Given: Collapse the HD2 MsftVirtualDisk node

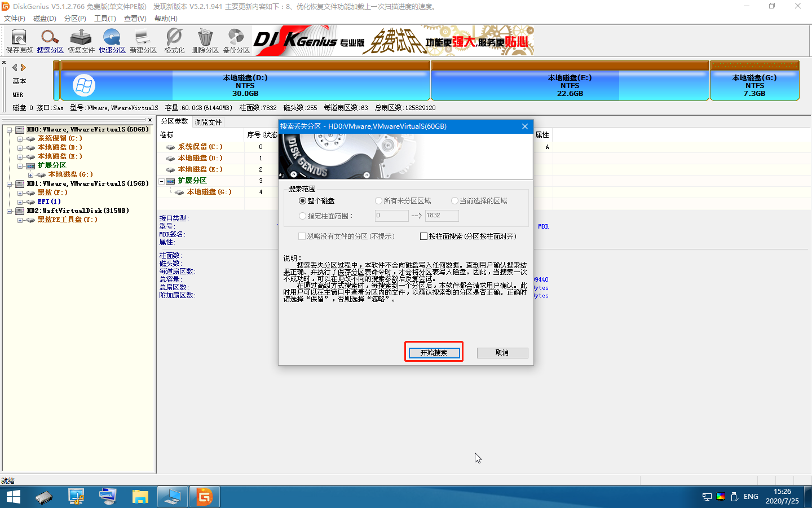Looking at the screenshot, I should click(x=9, y=211).
